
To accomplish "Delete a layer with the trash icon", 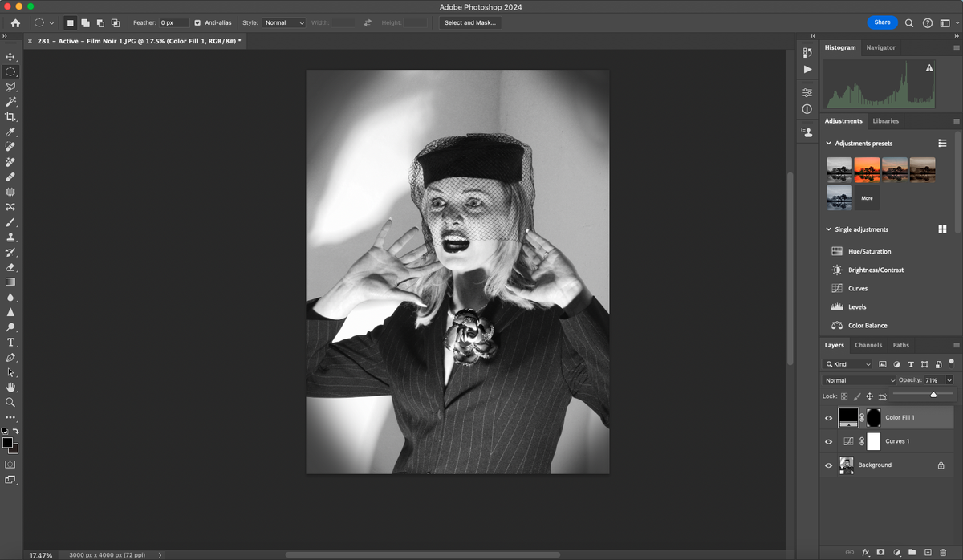I will point(944,552).
